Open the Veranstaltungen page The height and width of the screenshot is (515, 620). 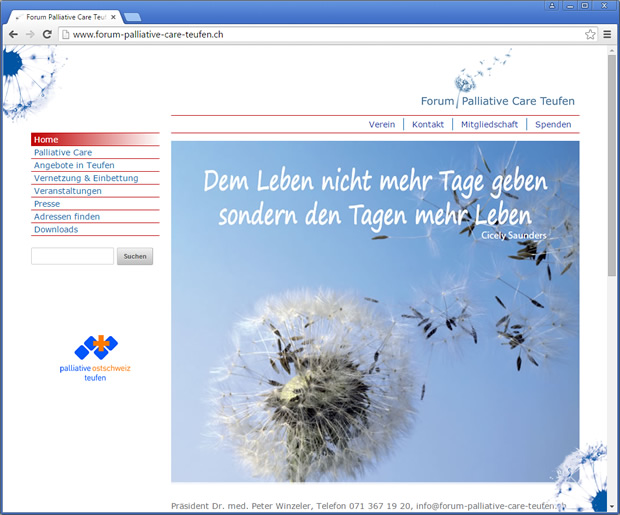(x=68, y=191)
